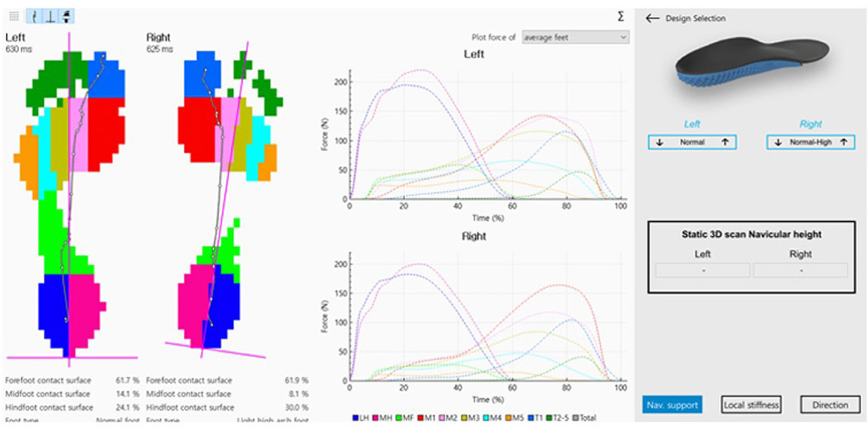The width and height of the screenshot is (868, 429).
Task: Toggle the grid overlay icon
Action: [14, 15]
